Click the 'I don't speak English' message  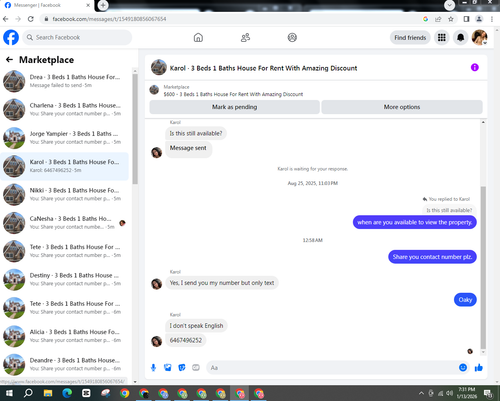196,326
